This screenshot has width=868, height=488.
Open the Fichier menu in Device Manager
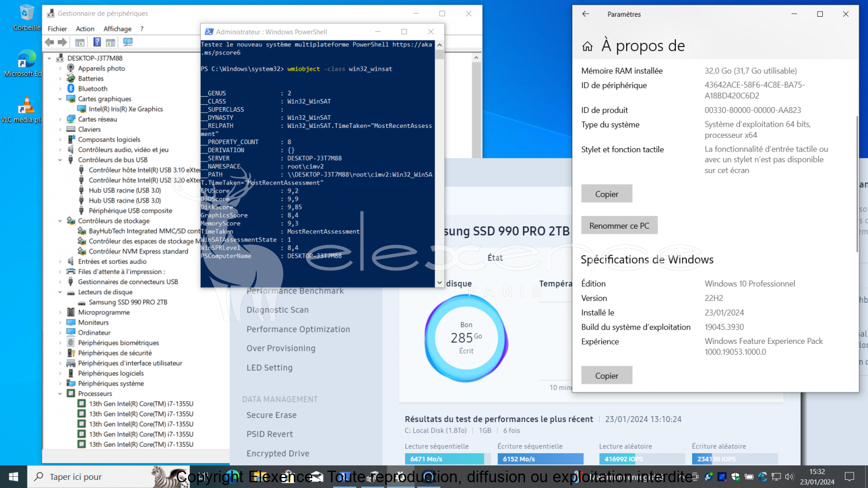point(57,29)
